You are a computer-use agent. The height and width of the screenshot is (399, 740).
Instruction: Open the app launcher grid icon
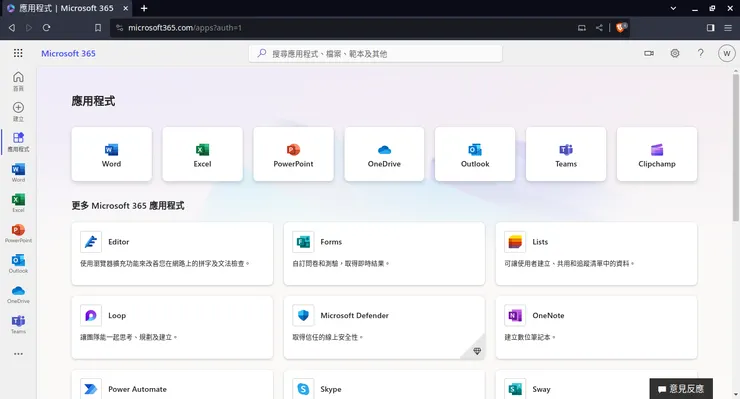(x=18, y=53)
